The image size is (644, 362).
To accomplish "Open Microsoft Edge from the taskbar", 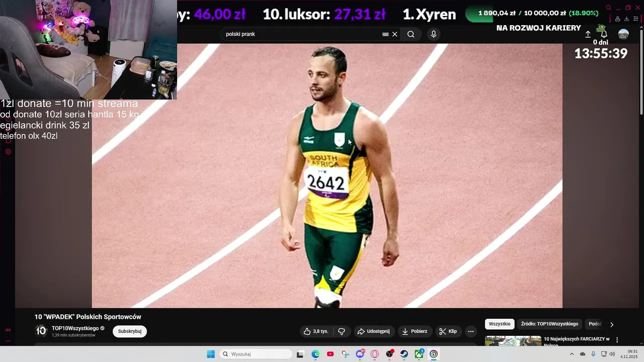I will point(315,354).
